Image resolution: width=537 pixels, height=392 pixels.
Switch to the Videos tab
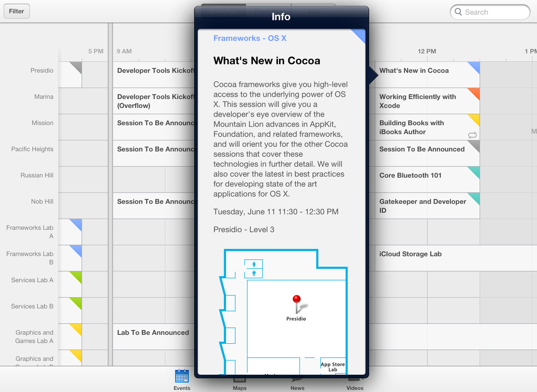click(x=355, y=384)
